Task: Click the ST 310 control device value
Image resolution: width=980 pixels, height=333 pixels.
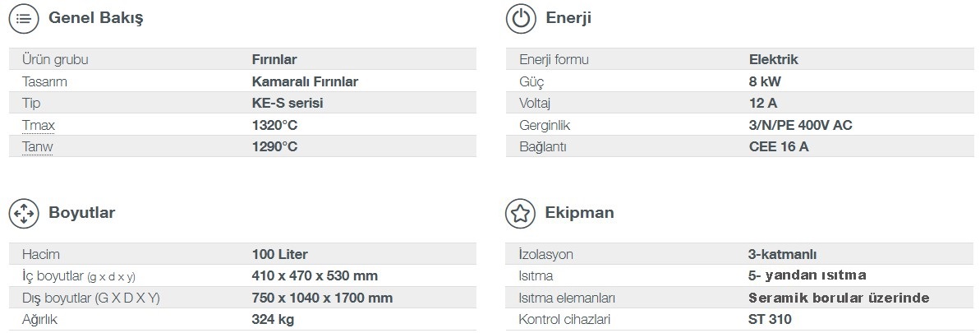Action: [x=770, y=319]
